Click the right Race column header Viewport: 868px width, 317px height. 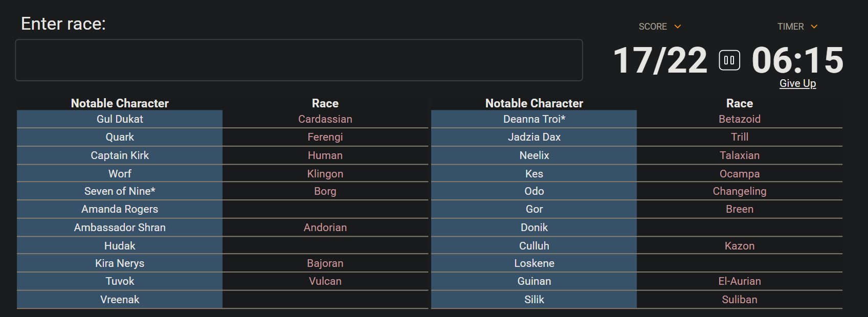[739, 103]
